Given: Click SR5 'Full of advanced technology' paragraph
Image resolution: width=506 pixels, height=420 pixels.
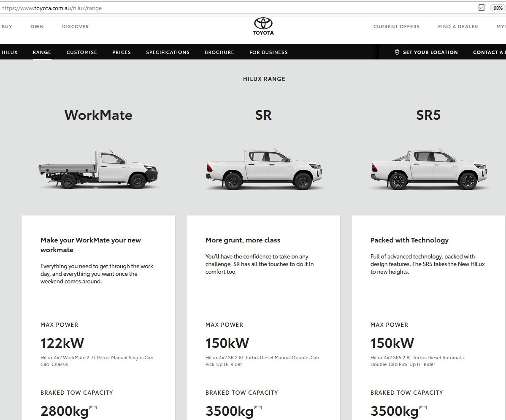Looking at the screenshot, I should [428, 264].
